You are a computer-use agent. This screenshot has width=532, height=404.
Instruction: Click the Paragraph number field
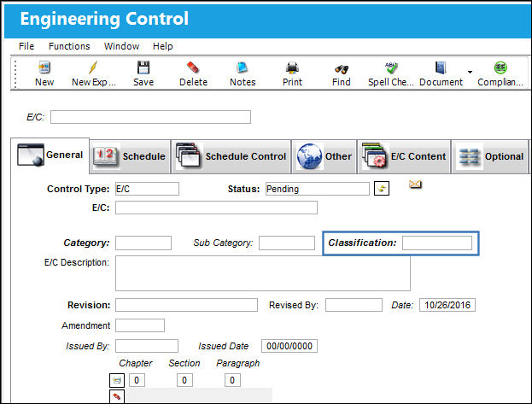(232, 380)
